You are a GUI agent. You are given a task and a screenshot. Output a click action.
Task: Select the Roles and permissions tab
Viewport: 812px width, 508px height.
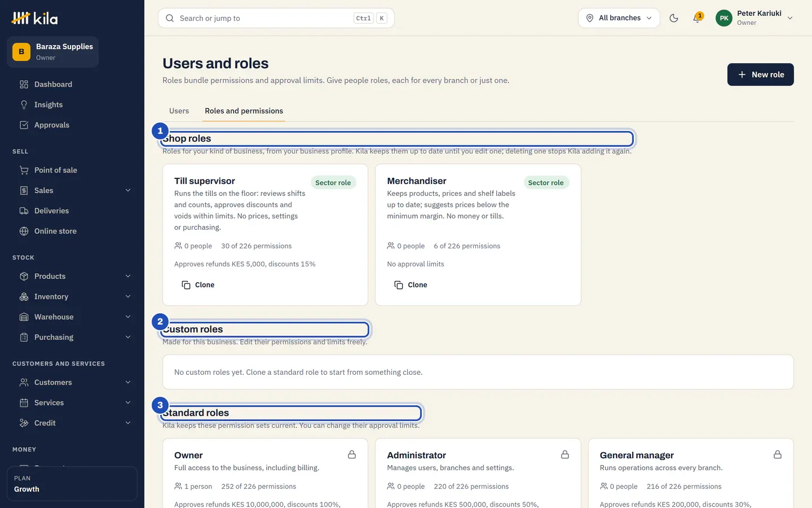pos(244,111)
